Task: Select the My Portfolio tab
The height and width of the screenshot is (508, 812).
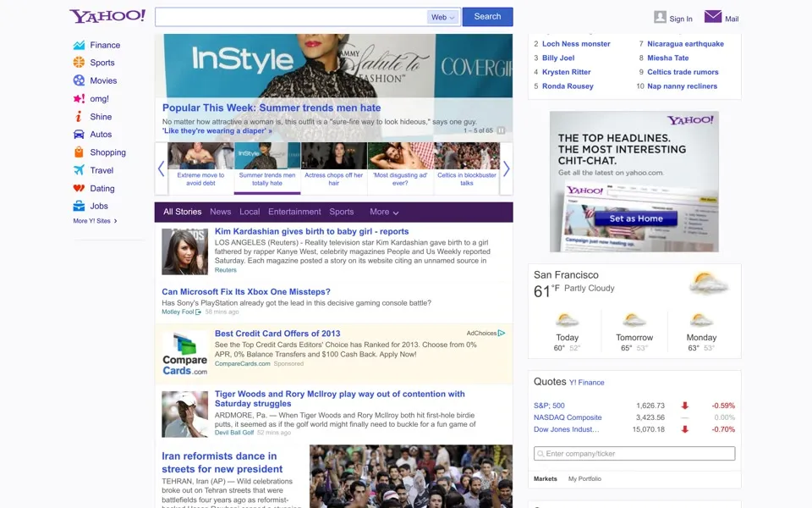Action: click(584, 479)
